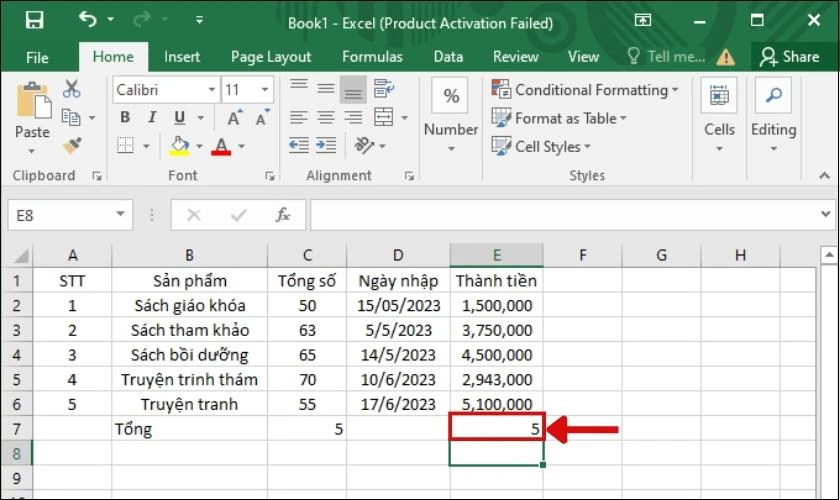Open Underline style dropdown arrow
840x500 pixels.
tap(201, 118)
